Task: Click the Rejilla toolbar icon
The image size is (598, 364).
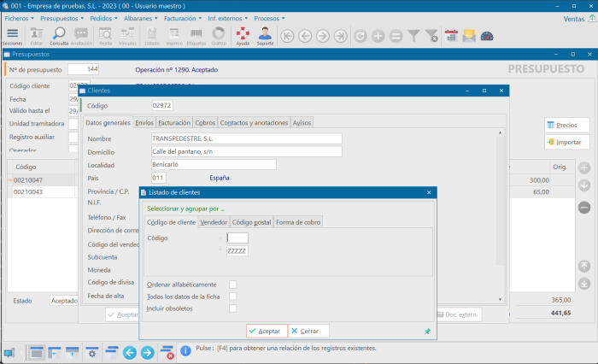Action: tap(105, 36)
